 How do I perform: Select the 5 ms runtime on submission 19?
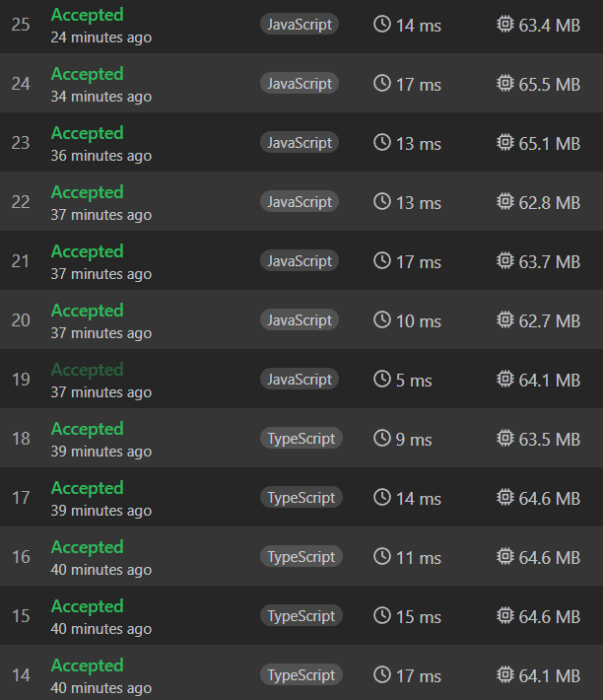point(414,380)
